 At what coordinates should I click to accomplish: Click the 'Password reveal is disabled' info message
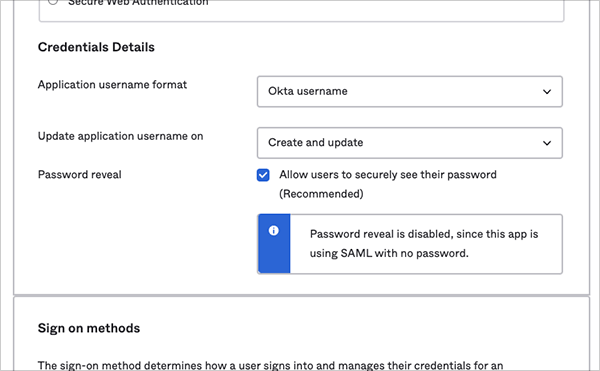pos(424,244)
